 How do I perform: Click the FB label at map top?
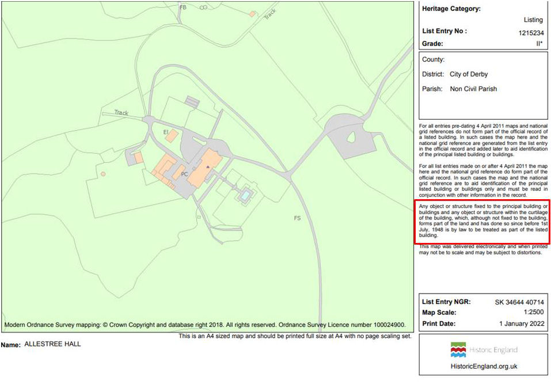[183, 7]
